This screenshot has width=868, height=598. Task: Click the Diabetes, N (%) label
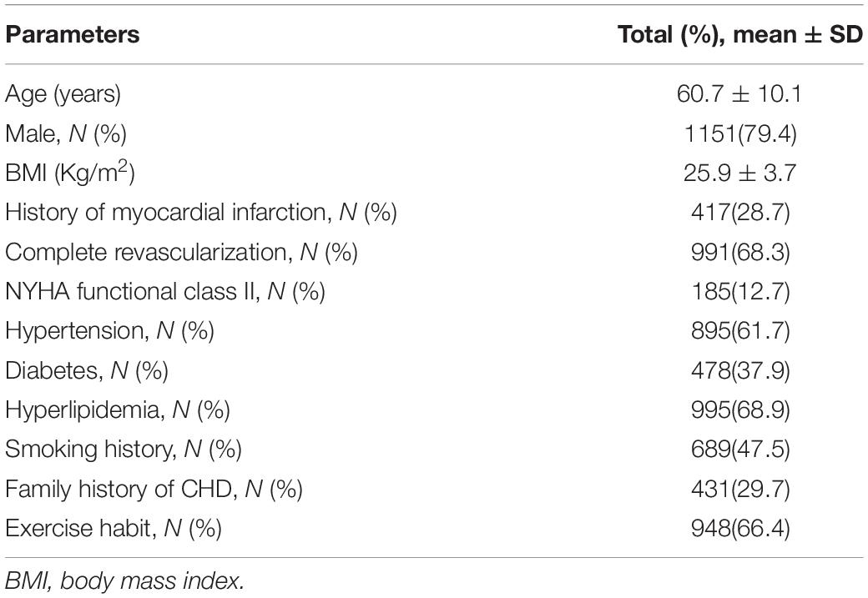tap(86, 370)
